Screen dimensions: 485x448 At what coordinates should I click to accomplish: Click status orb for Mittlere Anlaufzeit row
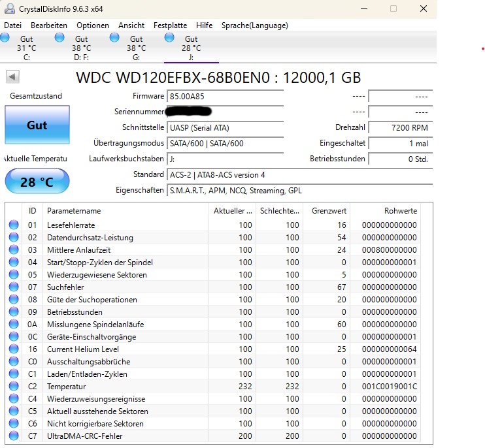click(x=14, y=249)
